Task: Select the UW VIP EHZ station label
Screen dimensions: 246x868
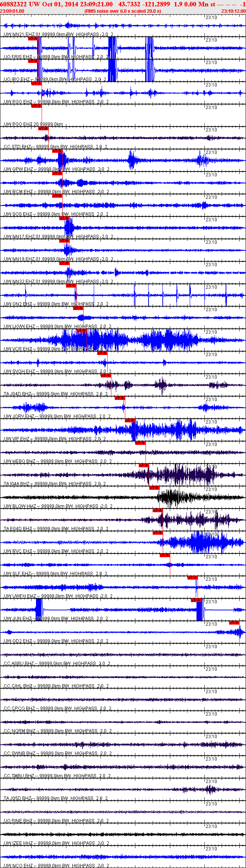Action: tap(55, 439)
